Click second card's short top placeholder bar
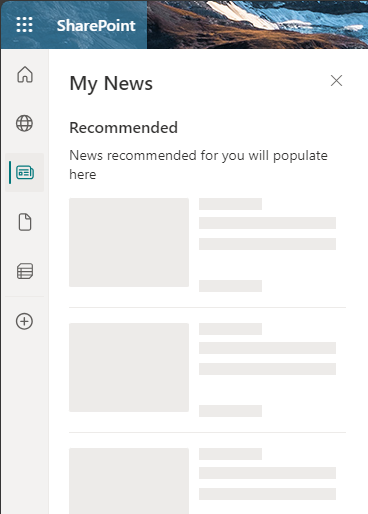This screenshot has width=368, height=514. pos(230,329)
